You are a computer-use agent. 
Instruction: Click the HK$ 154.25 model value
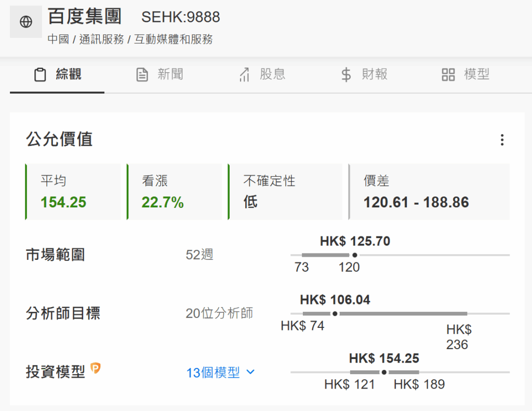[384, 359]
